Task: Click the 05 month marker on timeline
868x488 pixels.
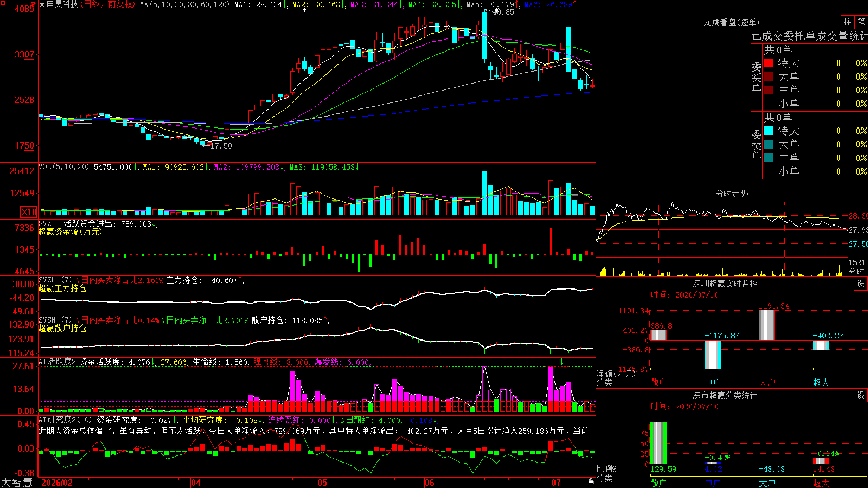Action: [322, 483]
